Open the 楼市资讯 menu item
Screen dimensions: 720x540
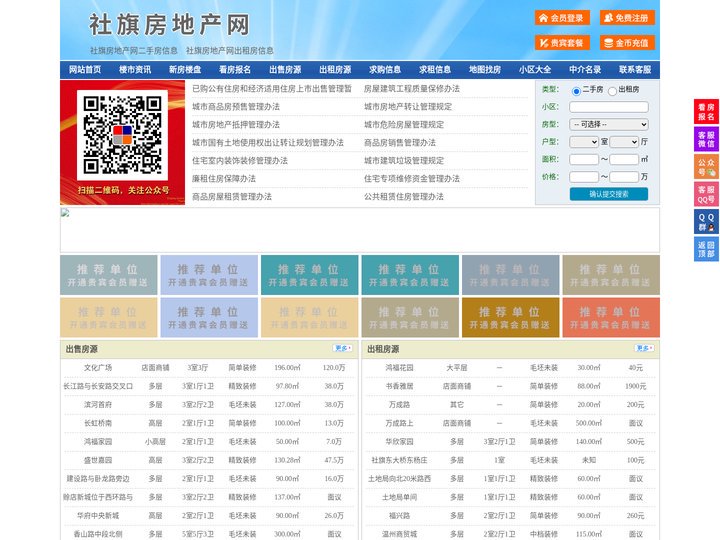[135, 70]
